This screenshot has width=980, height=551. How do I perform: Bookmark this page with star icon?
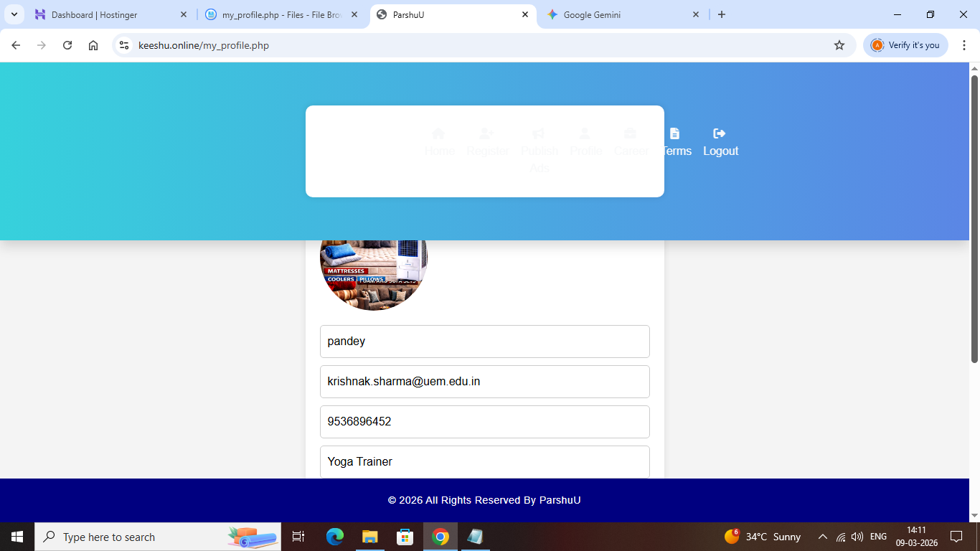(839, 45)
